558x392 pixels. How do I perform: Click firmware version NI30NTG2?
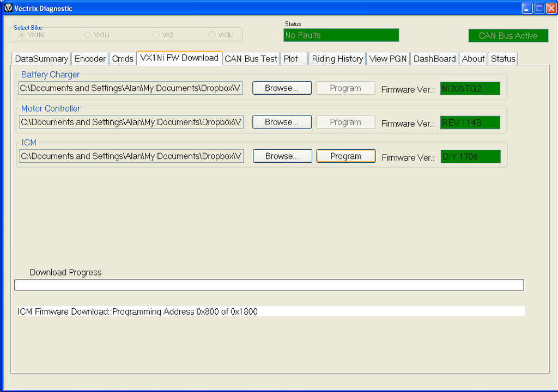470,88
